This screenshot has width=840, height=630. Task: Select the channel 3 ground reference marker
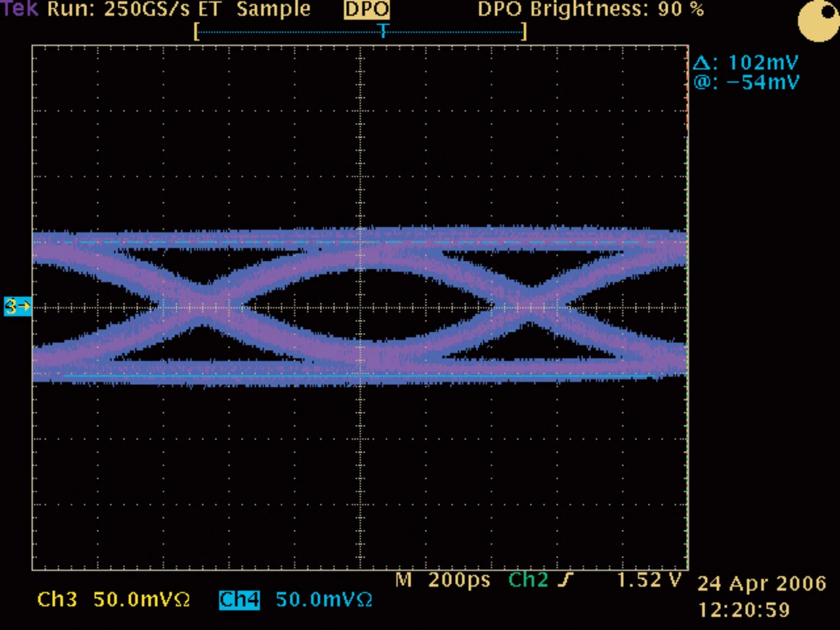click(17, 306)
